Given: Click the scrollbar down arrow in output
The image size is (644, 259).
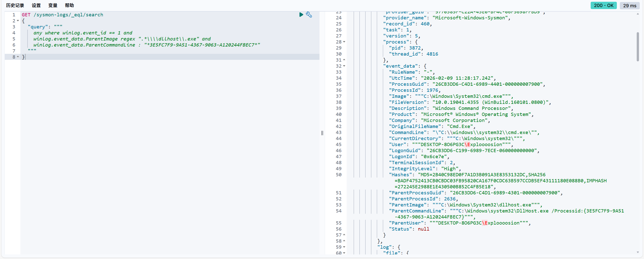Looking at the screenshot, I should 638,252.
